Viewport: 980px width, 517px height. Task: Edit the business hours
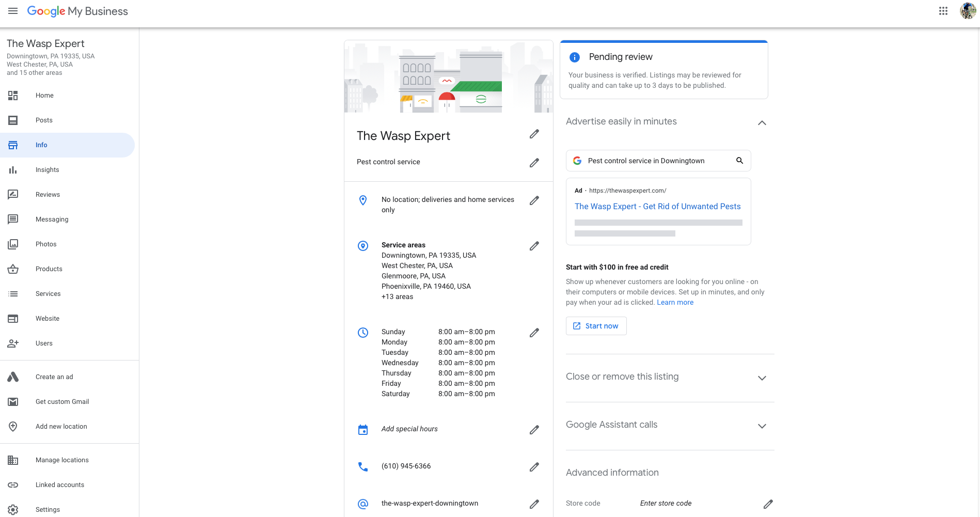pos(534,333)
